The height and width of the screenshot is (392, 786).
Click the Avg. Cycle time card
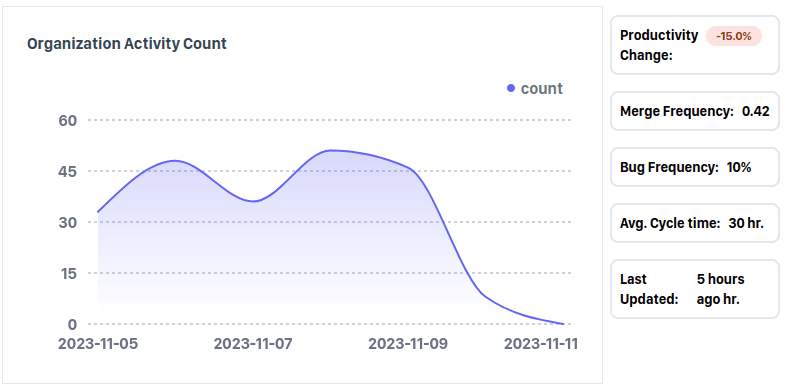pos(695,223)
